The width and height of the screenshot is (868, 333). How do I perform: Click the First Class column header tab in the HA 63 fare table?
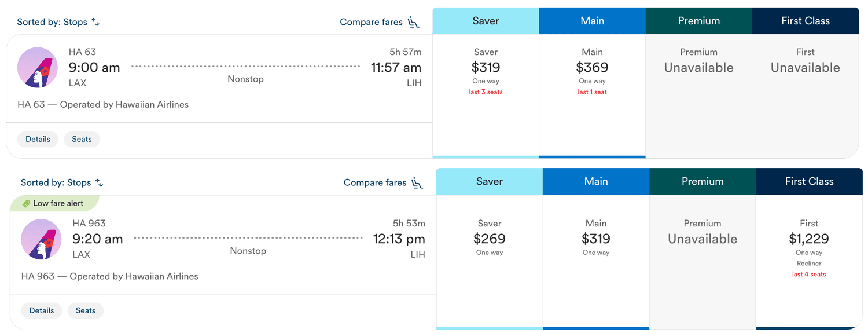806,21
